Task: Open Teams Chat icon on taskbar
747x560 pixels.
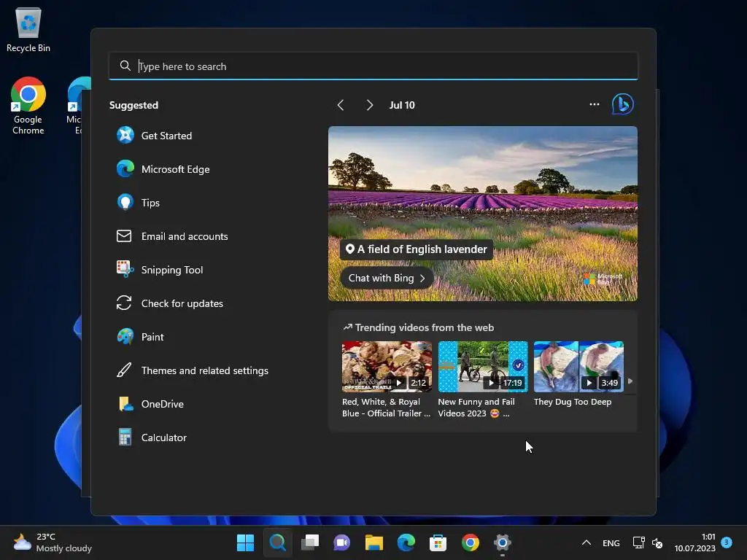Action: tap(341, 542)
